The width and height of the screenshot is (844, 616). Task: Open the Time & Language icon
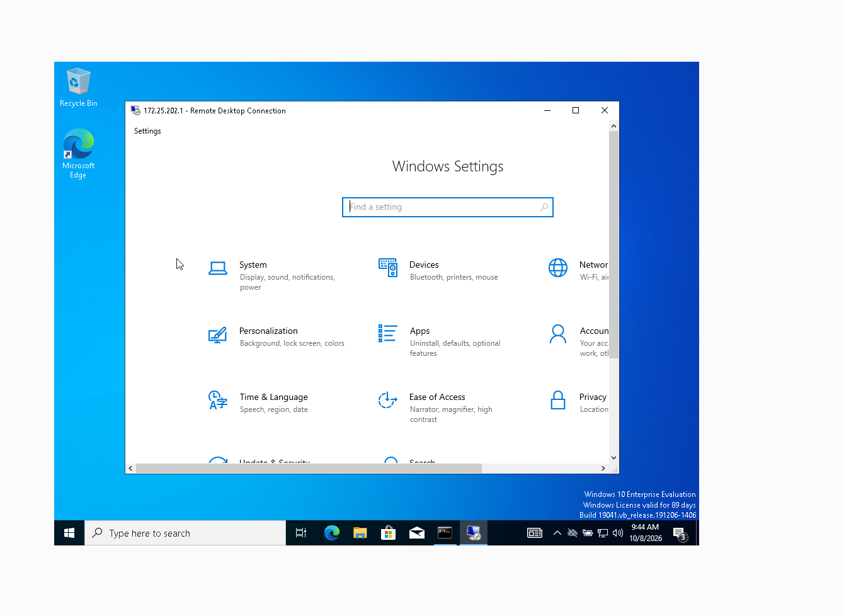coord(218,400)
